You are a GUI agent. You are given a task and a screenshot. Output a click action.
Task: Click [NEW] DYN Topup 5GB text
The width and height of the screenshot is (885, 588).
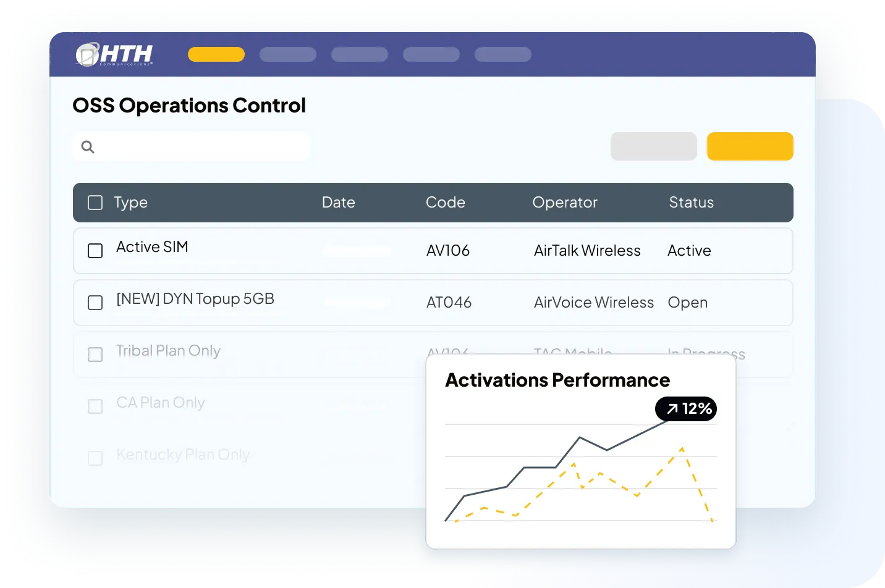click(x=195, y=299)
